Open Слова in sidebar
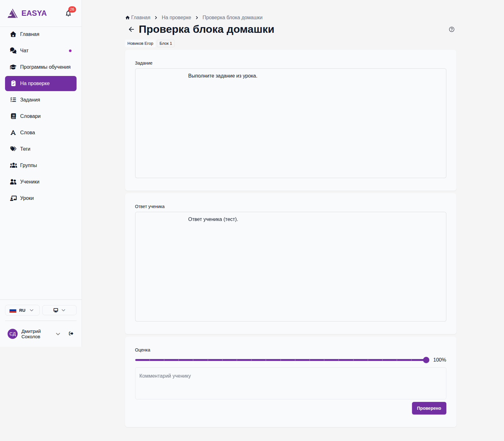 click(x=41, y=133)
